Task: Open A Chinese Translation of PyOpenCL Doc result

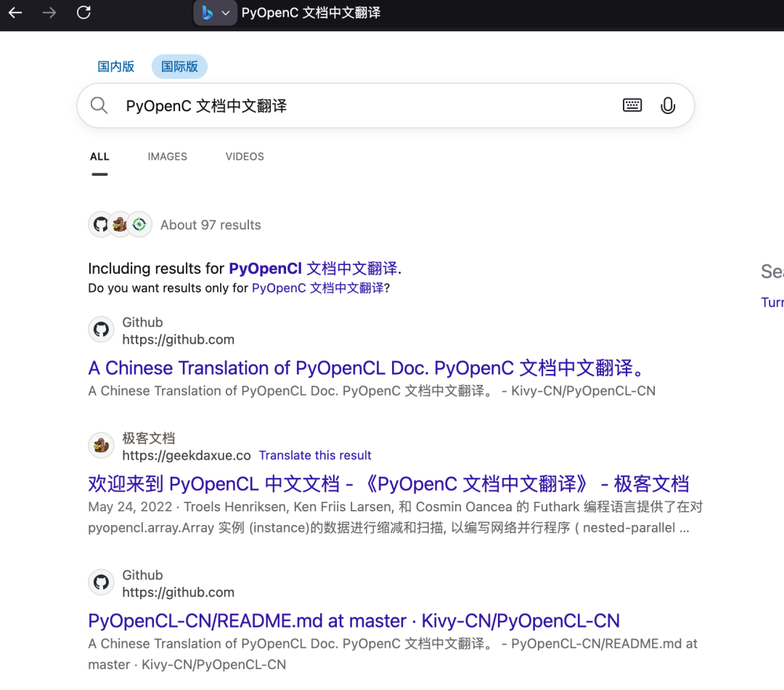Action: click(365, 368)
